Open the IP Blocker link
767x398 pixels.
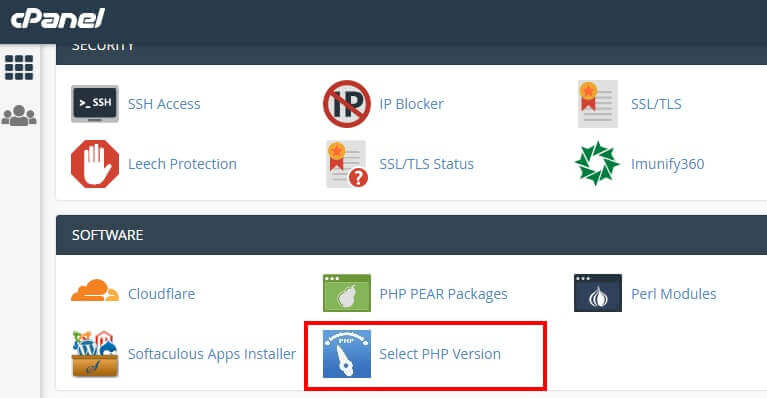tap(411, 104)
